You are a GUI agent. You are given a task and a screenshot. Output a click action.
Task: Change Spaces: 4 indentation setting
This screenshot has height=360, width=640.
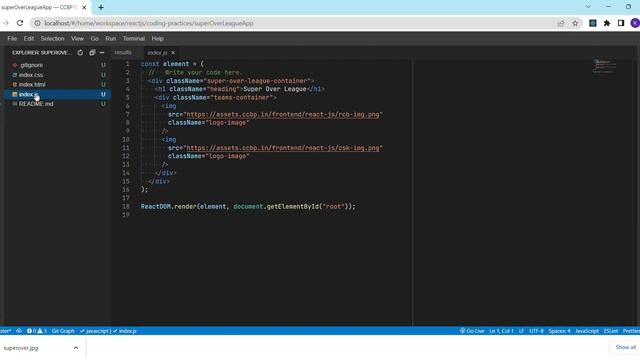[x=559, y=331]
